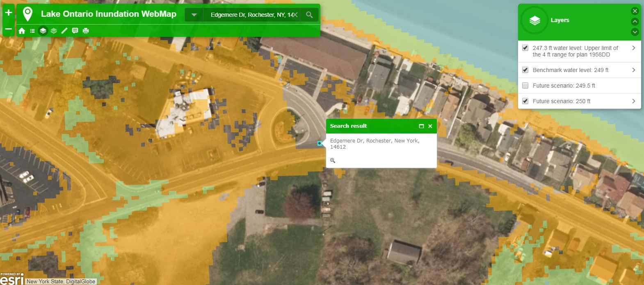Click the address search input field
The width and height of the screenshot is (644, 285).
click(250, 15)
